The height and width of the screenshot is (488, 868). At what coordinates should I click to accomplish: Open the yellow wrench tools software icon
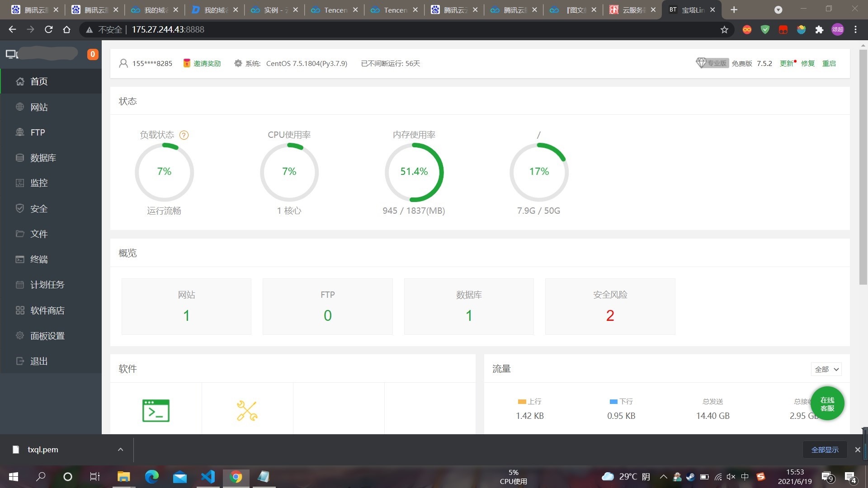[x=247, y=411]
